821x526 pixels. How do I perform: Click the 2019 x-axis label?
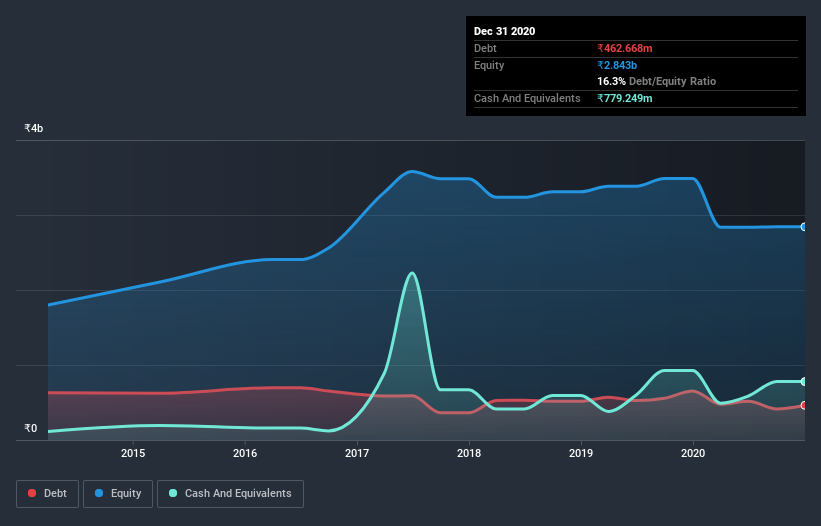pyautogui.click(x=581, y=453)
